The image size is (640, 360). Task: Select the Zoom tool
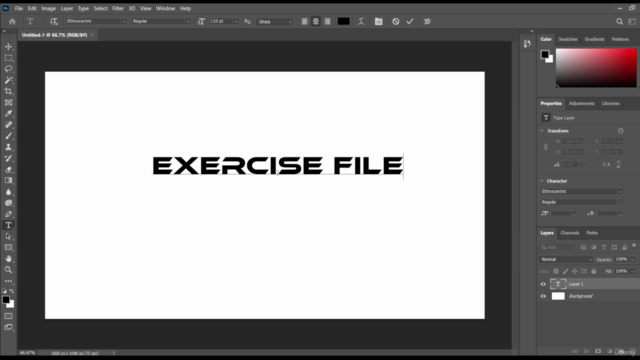tap(9, 269)
